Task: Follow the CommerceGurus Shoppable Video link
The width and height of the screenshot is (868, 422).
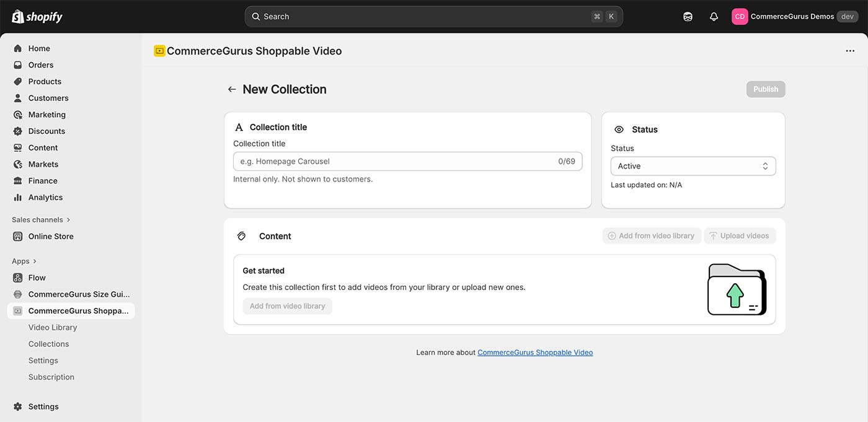Action: tap(534, 352)
